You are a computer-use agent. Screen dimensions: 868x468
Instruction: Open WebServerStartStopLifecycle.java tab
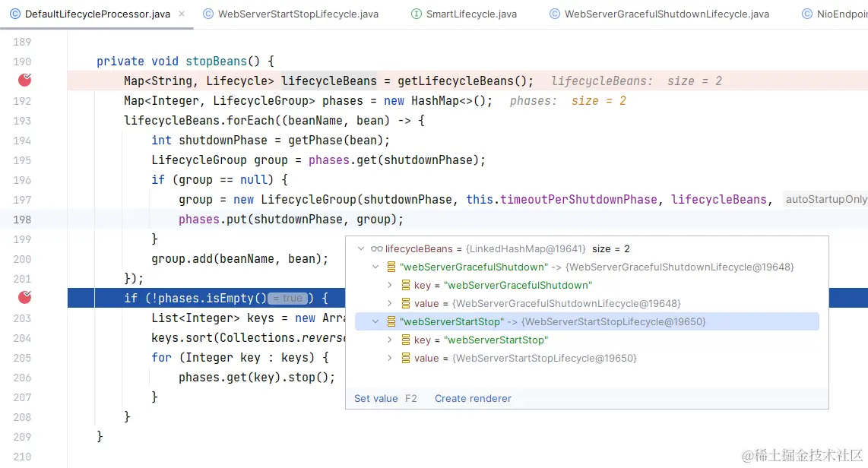click(298, 14)
